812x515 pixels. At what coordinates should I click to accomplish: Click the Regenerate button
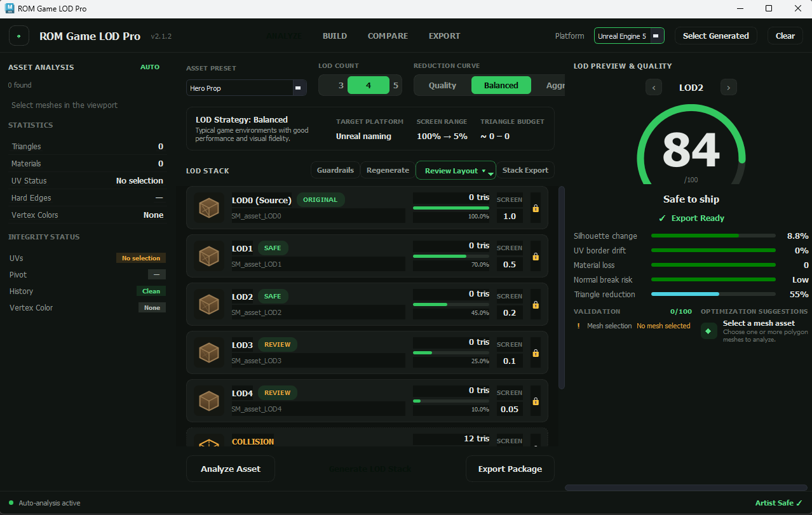[x=388, y=170]
